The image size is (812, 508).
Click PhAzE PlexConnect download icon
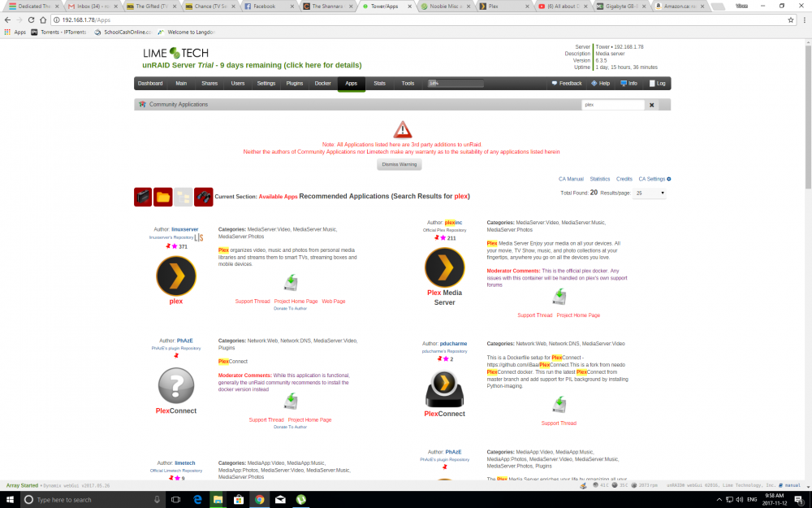click(291, 402)
